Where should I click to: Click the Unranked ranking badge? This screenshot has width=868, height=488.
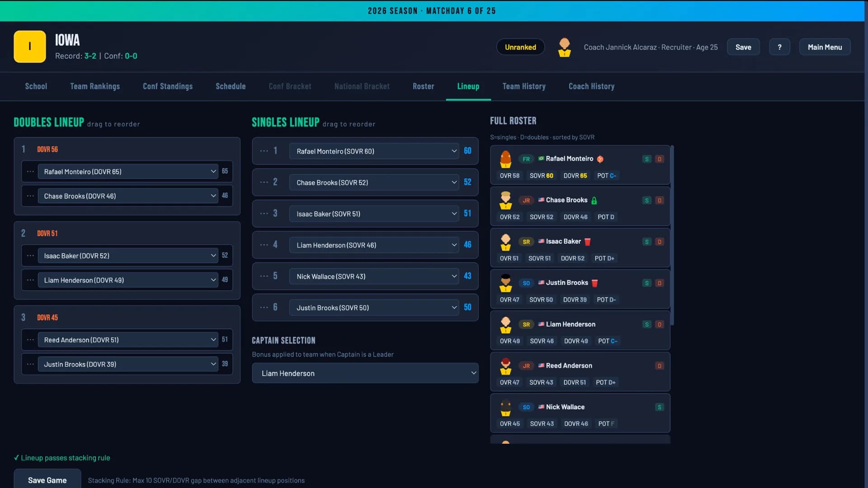coord(520,47)
